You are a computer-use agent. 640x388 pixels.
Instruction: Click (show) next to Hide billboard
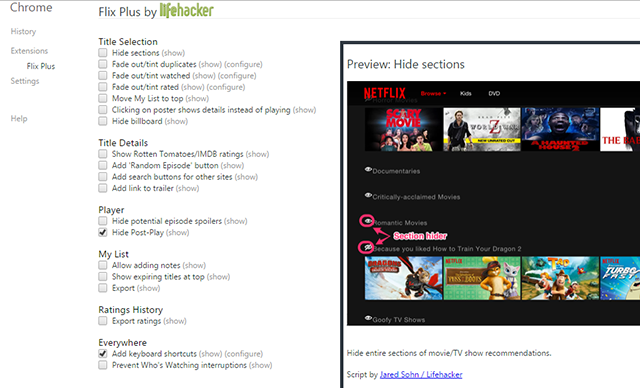(x=176, y=122)
